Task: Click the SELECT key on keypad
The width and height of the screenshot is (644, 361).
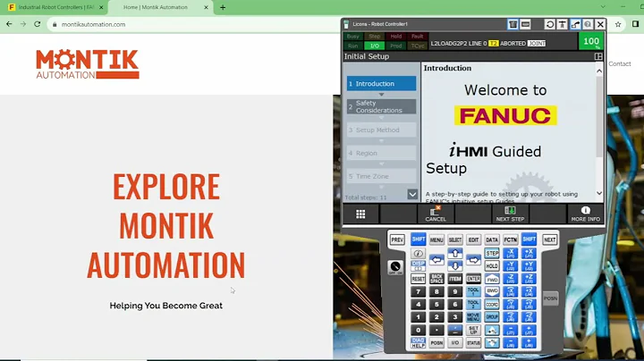Action: [x=455, y=239]
